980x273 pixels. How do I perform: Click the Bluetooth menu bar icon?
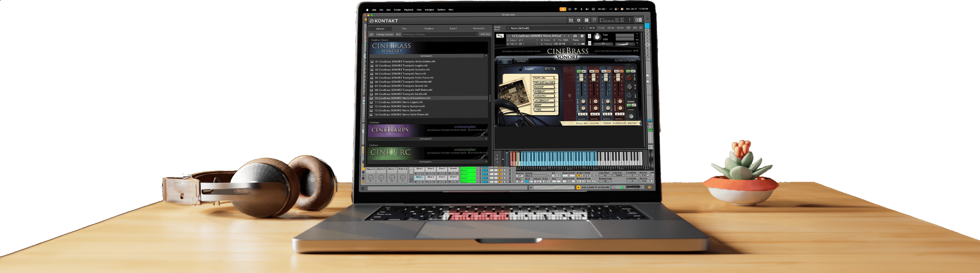click(582, 9)
